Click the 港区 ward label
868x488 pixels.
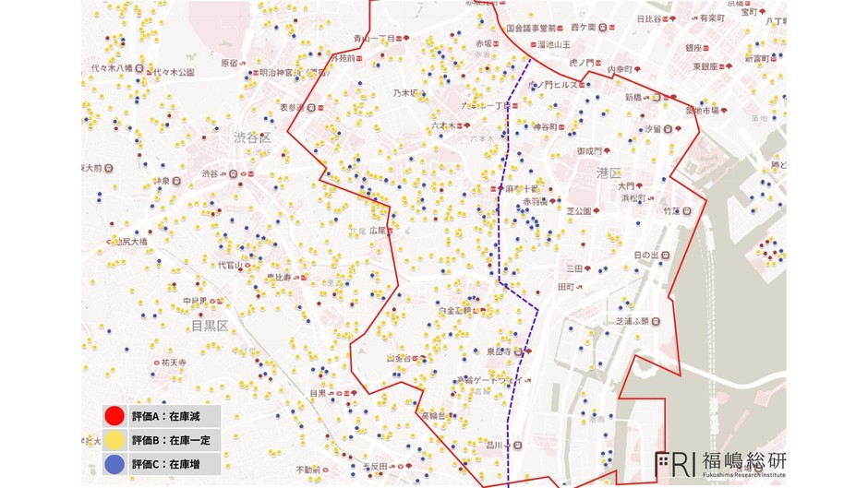click(609, 173)
